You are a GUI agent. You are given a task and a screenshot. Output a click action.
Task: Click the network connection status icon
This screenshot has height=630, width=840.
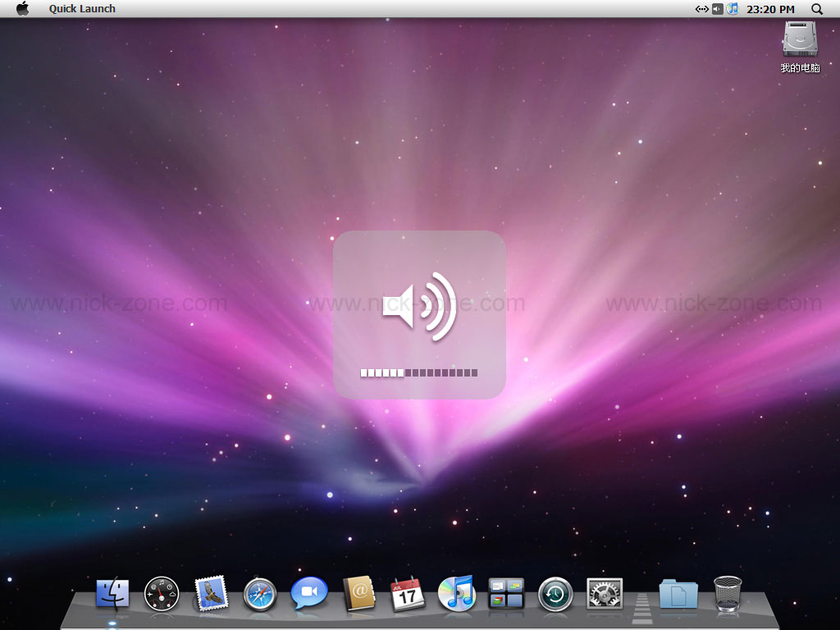(x=701, y=8)
